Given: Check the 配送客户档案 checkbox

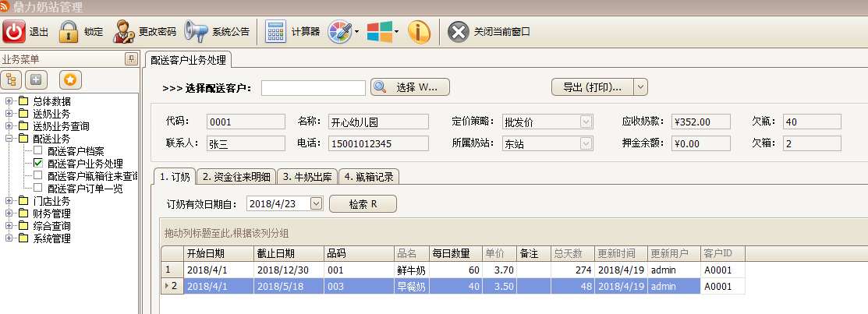Looking at the screenshot, I should 37,150.
